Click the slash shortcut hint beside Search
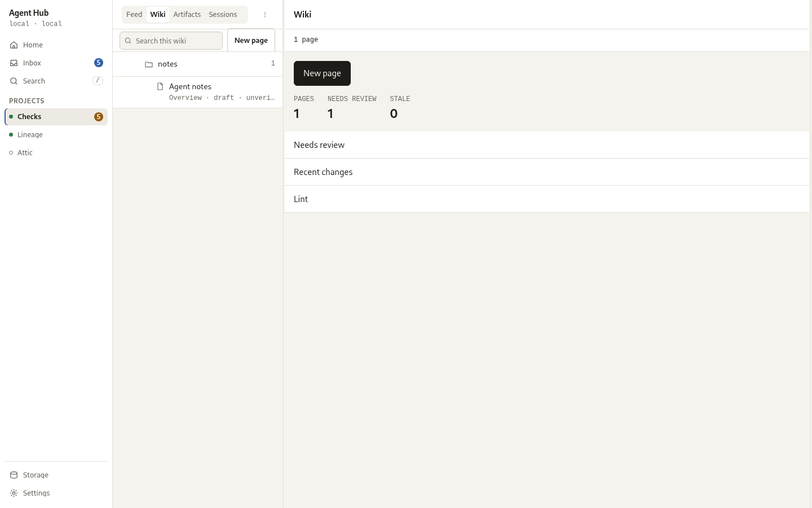The width and height of the screenshot is (812, 508). coord(98,81)
